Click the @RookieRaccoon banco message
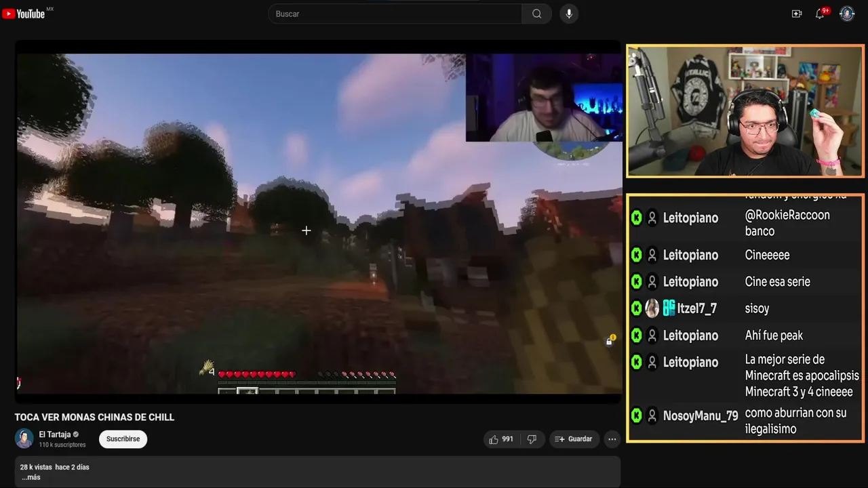868x488 pixels. point(787,223)
